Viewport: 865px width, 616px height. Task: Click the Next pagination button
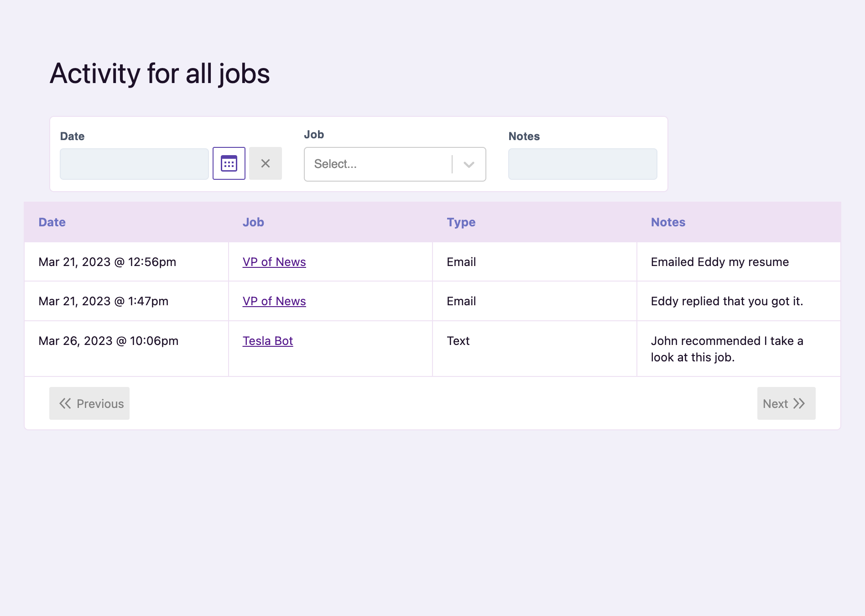point(786,403)
